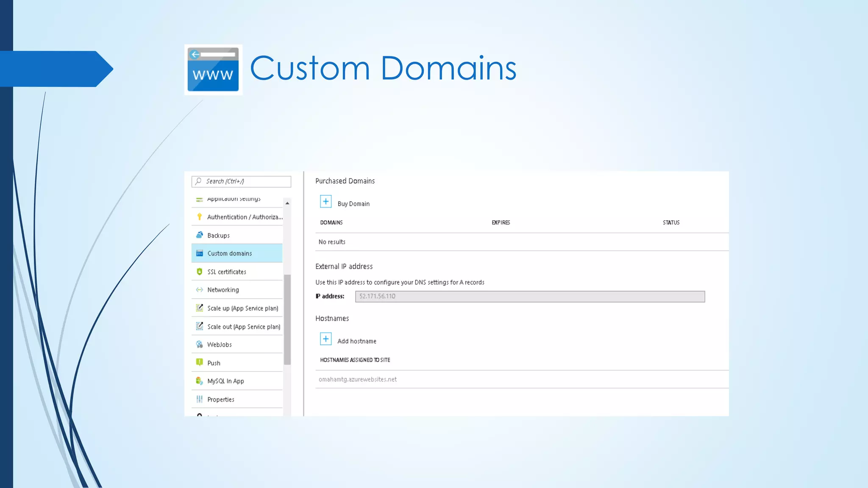Click the MySQL In App icon

click(x=199, y=381)
